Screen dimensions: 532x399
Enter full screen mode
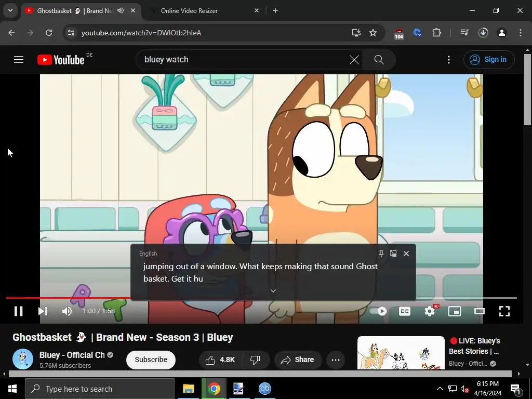[x=504, y=311]
